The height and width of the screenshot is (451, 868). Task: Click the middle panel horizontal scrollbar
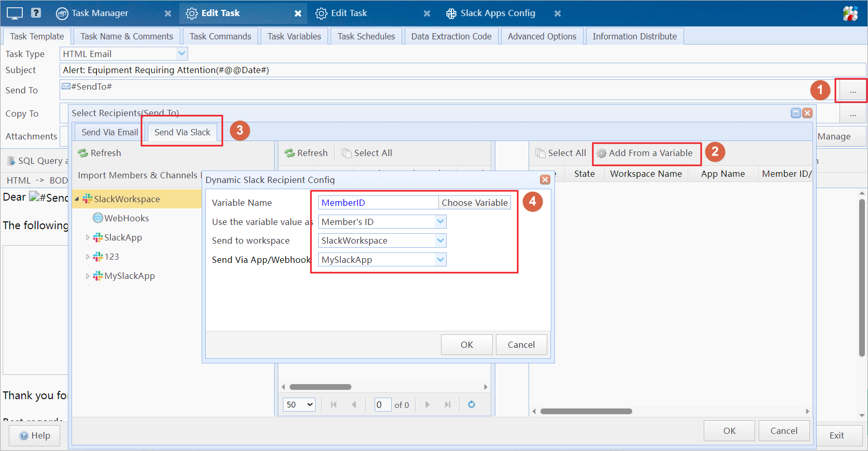pyautogui.click(x=320, y=387)
